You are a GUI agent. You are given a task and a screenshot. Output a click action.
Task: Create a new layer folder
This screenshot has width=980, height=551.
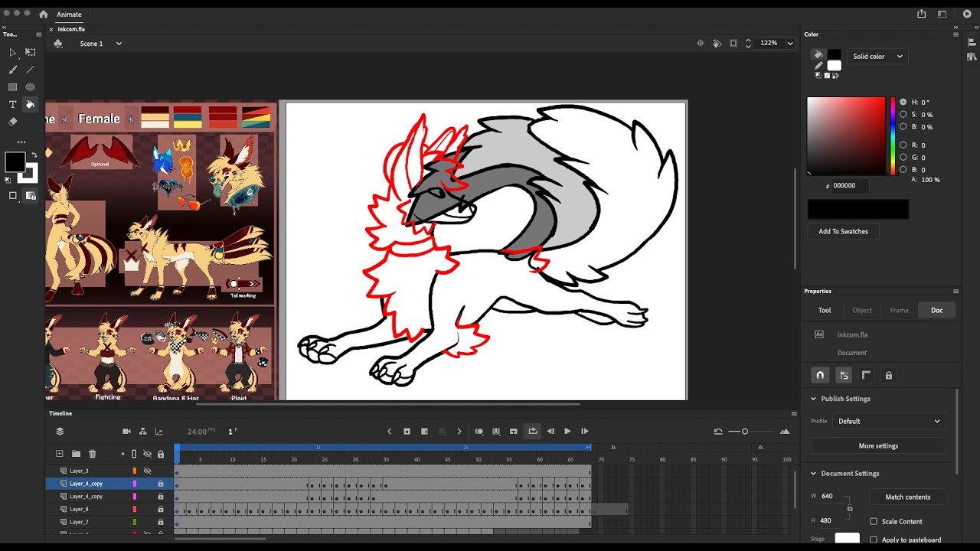(x=76, y=454)
